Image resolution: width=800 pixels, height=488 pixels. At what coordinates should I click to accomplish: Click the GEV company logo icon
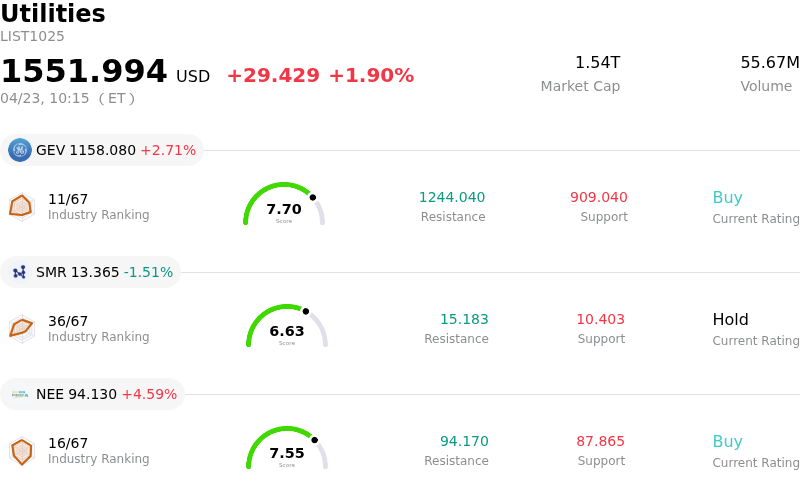tap(20, 150)
